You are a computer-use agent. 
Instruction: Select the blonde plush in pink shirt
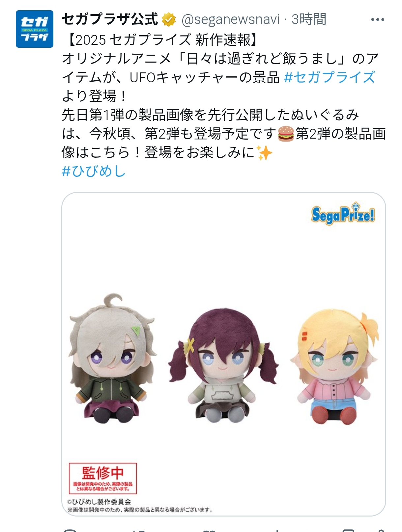(x=334, y=366)
